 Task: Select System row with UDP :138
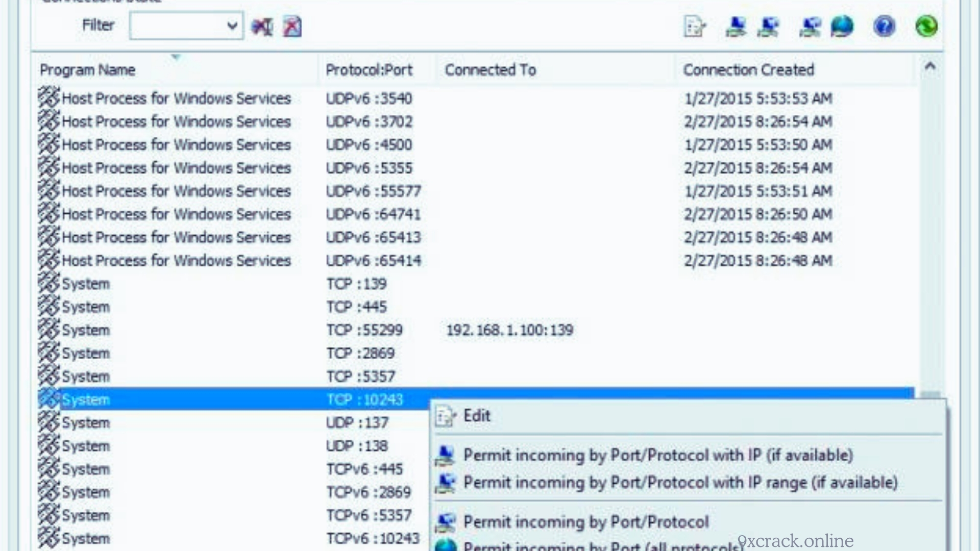click(x=234, y=446)
